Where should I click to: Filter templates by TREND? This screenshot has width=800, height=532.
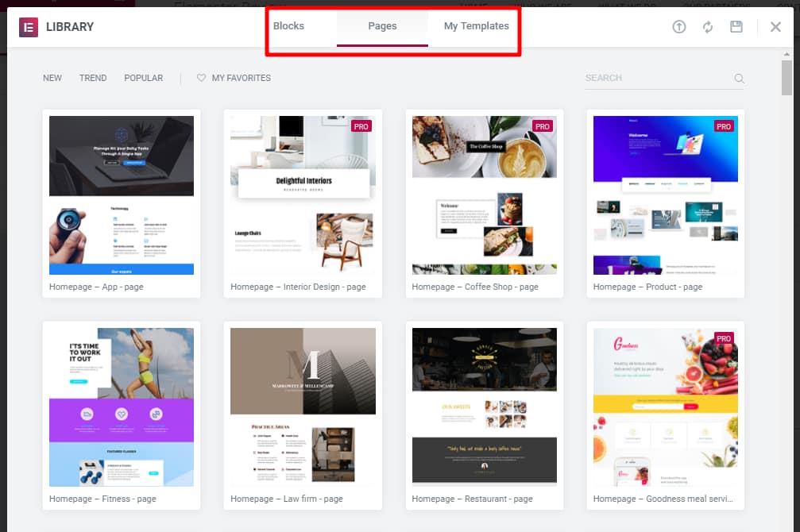point(93,78)
